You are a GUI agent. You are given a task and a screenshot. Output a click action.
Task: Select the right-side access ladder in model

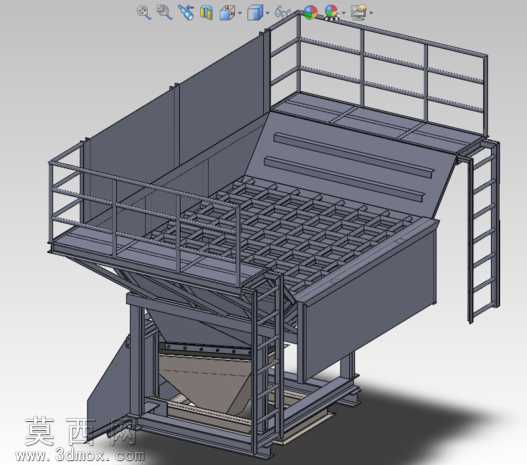click(x=483, y=232)
